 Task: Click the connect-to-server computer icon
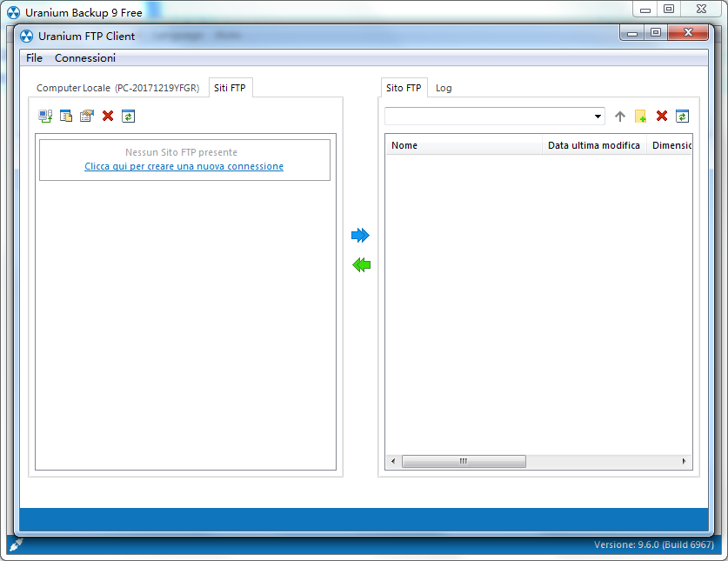[x=45, y=116]
